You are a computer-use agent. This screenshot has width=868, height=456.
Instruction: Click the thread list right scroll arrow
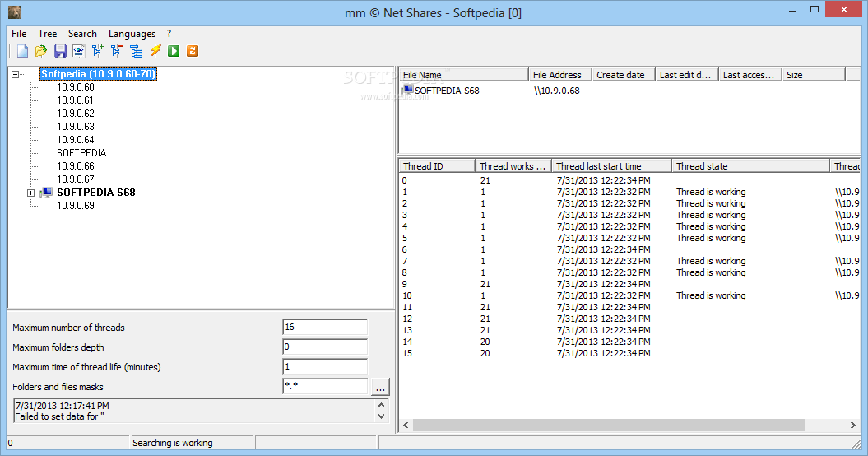pos(853,425)
